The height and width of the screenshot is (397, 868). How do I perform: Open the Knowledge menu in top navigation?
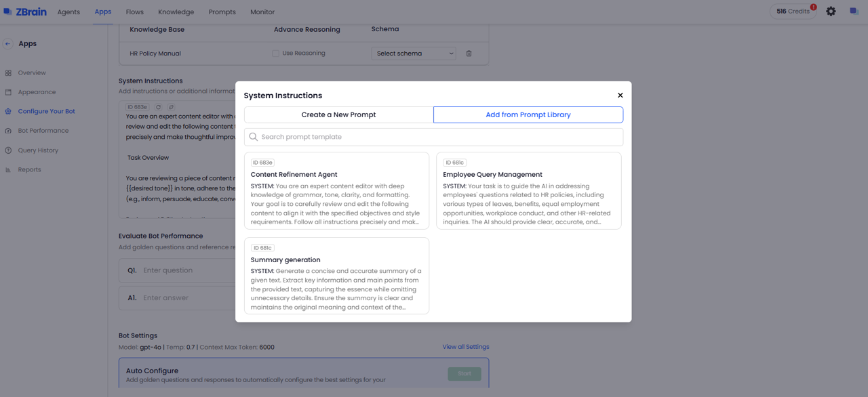click(x=176, y=12)
